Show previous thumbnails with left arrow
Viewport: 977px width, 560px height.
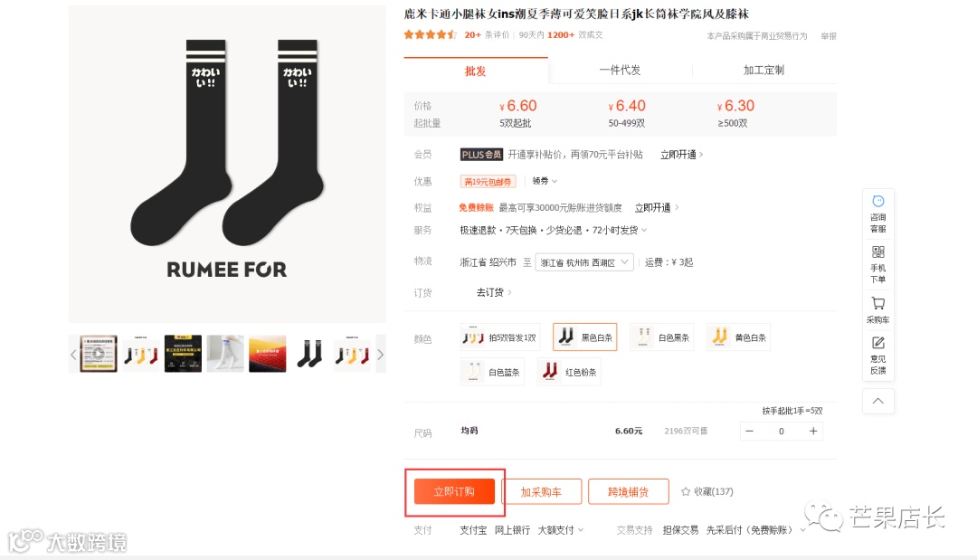[x=73, y=355]
